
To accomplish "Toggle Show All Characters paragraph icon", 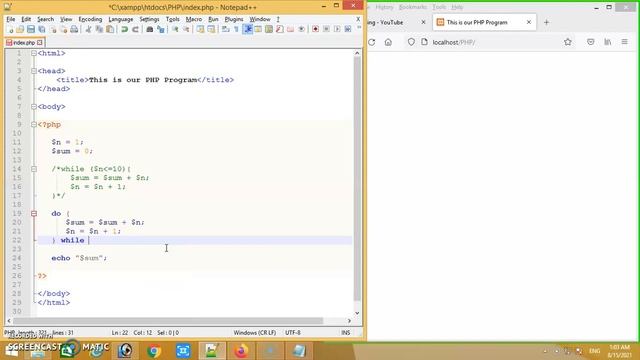I will click(x=237, y=29).
